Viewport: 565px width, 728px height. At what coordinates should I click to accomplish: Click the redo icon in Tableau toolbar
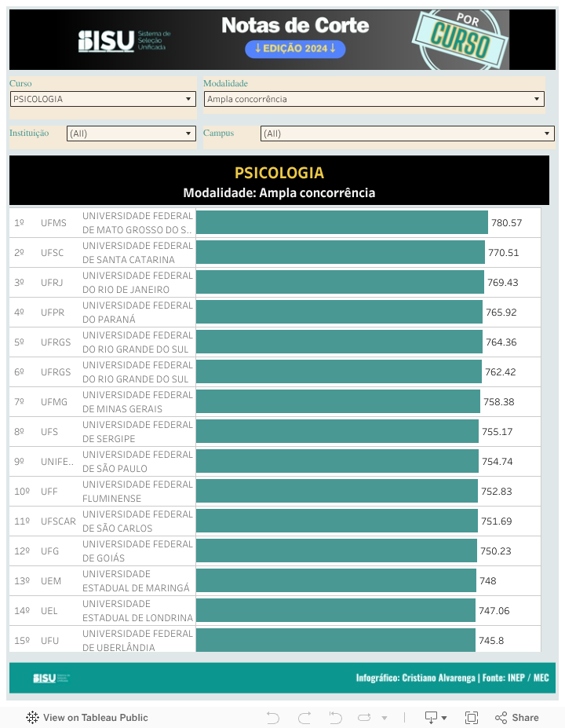(304, 717)
